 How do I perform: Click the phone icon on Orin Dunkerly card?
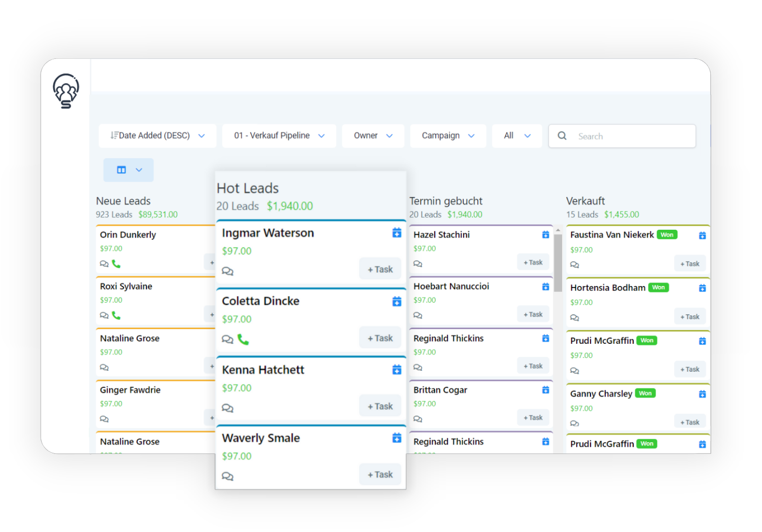point(116,264)
